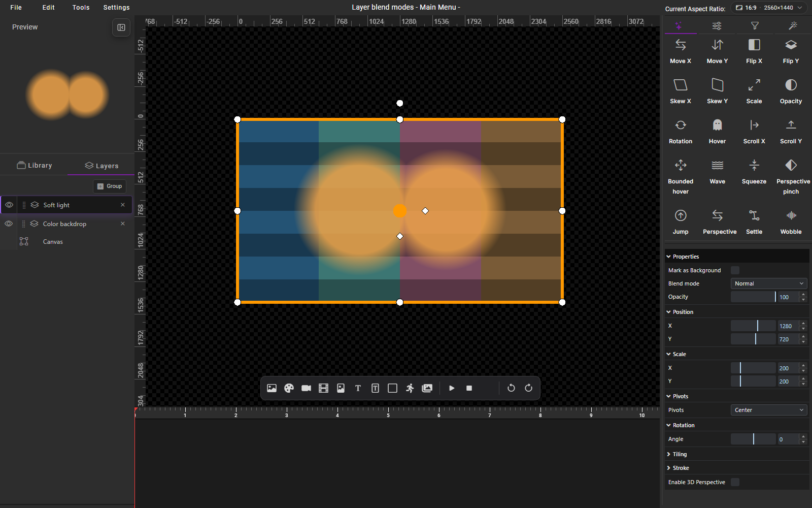The height and width of the screenshot is (508, 812).
Task: Open the wand tab in right panel
Action: [x=793, y=25]
